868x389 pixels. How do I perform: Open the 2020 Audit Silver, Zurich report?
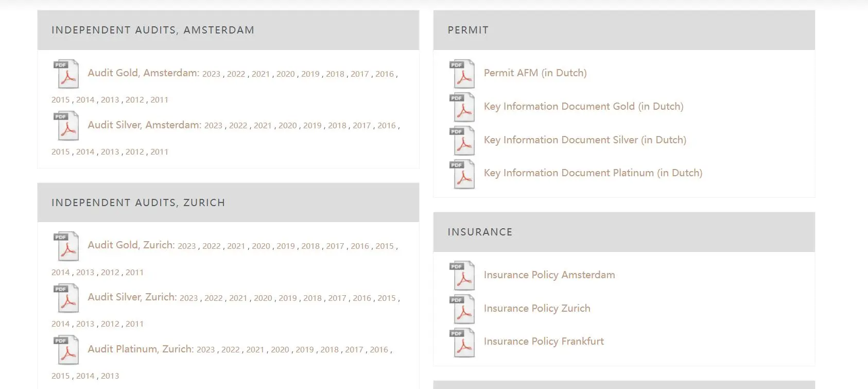click(x=263, y=298)
